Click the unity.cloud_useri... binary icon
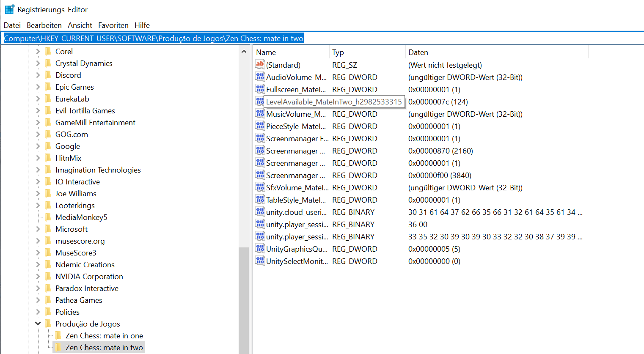The image size is (644, 354). (260, 212)
